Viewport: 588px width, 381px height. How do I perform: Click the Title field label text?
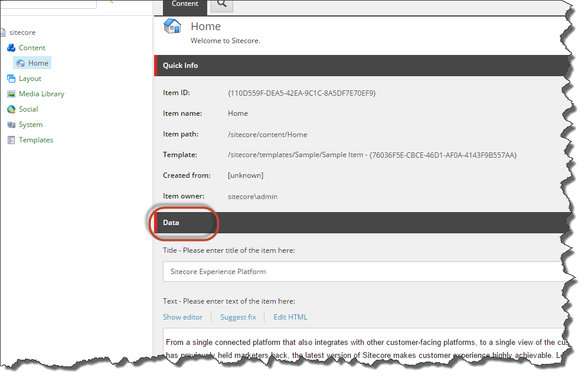coord(228,250)
